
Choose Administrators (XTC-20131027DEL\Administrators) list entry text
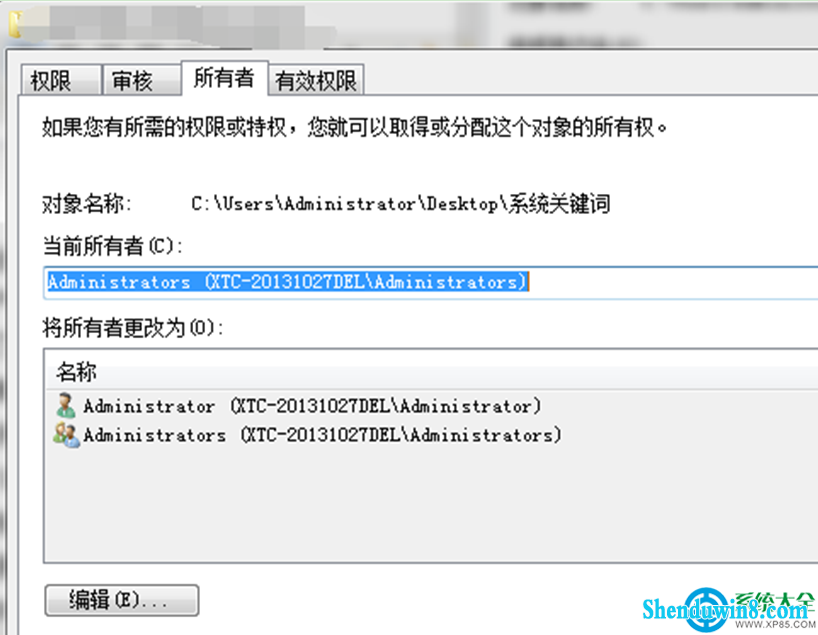pos(322,435)
